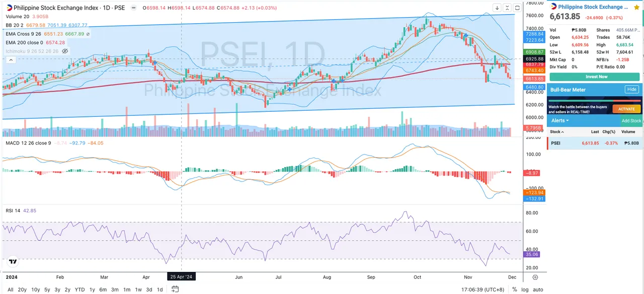Click the RSI 14 indicator legend
Image resolution: width=644 pixels, height=294 pixels.
14,211
